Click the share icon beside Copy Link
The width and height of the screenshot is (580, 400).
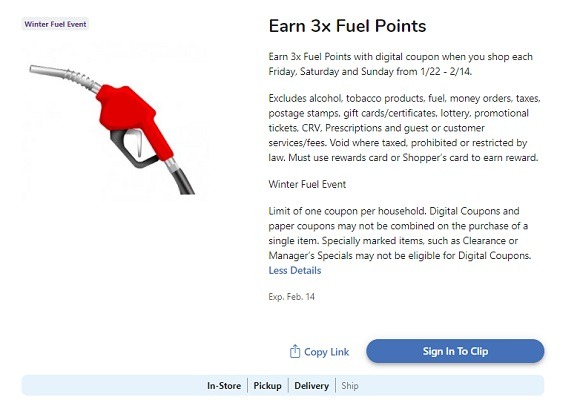(x=295, y=351)
